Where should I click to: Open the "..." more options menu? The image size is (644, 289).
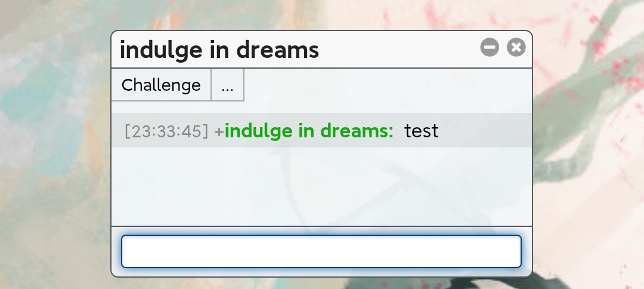(227, 85)
